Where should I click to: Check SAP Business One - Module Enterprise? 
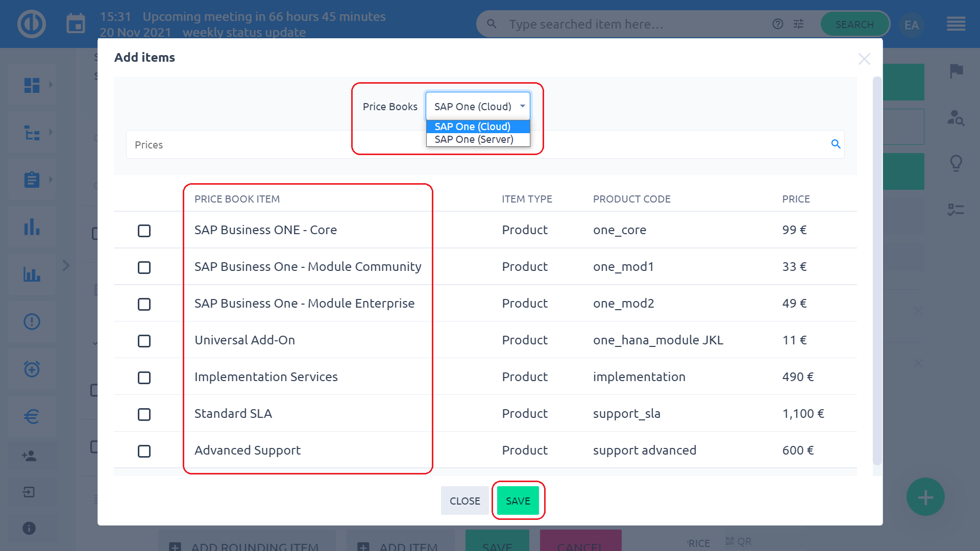pyautogui.click(x=144, y=304)
